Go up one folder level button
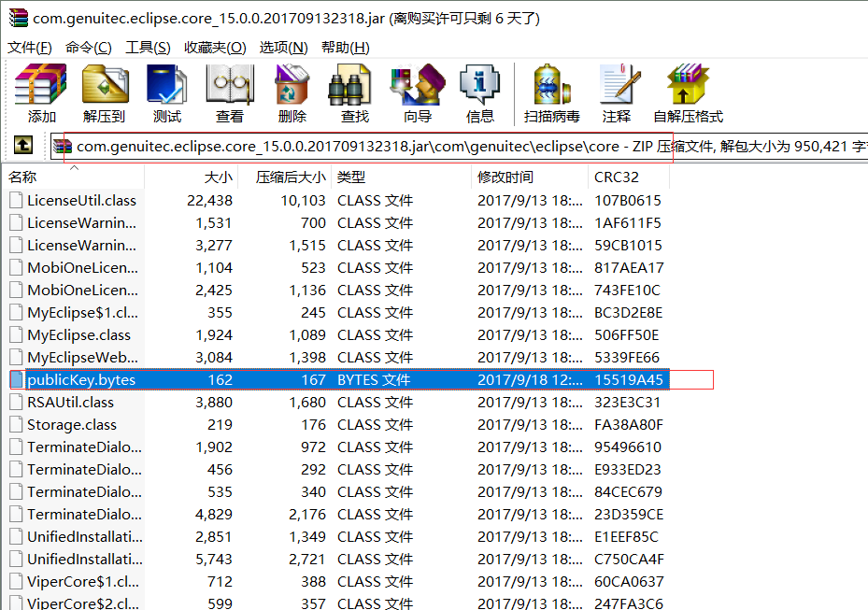Image resolution: width=868 pixels, height=610 pixels. point(23,146)
